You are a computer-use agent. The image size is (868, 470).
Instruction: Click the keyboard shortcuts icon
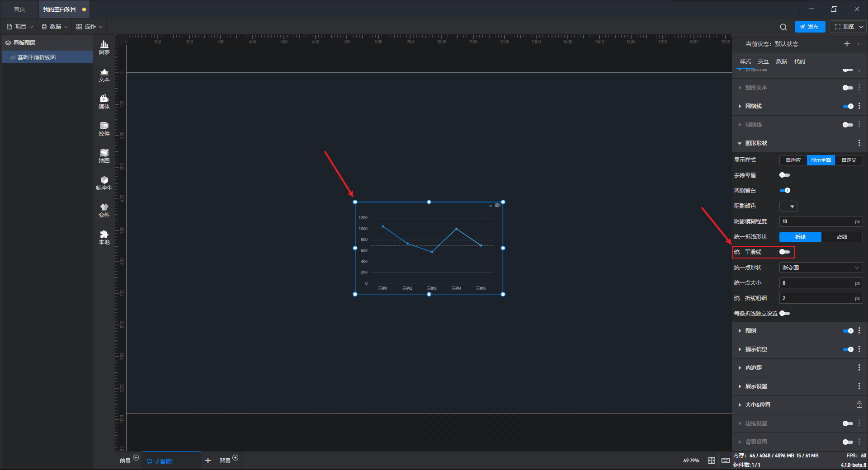[726, 461]
